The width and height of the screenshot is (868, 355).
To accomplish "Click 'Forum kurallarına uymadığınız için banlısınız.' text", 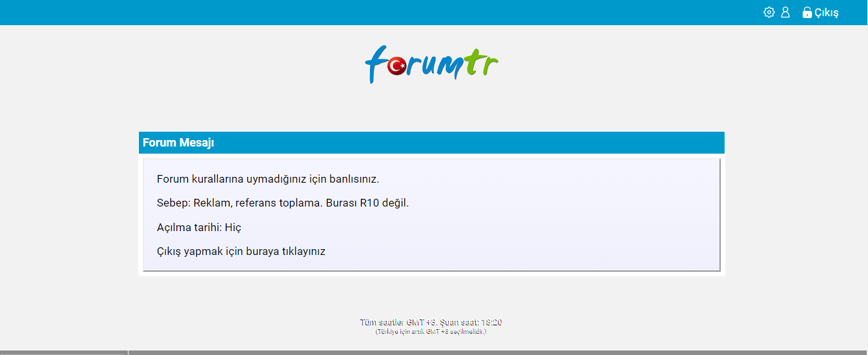I will pos(268,179).
